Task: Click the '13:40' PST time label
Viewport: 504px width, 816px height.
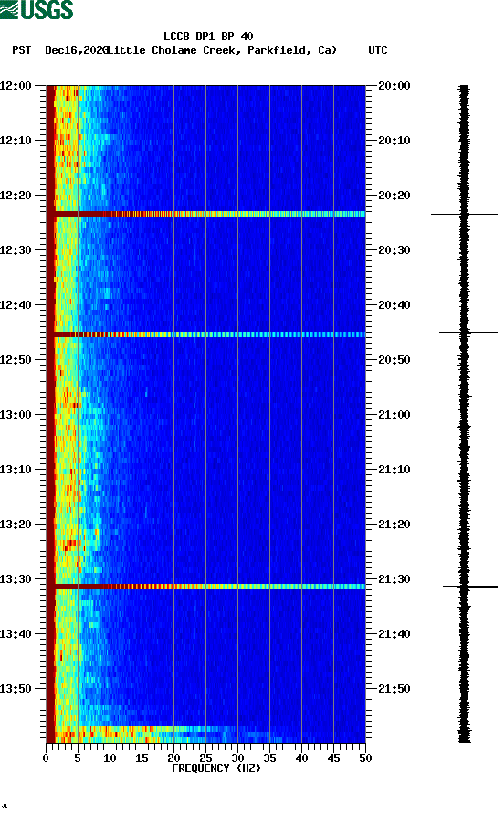Action: point(16,634)
